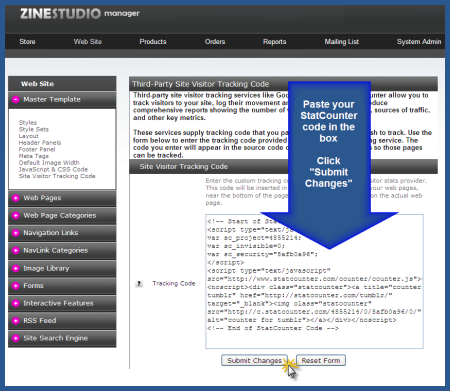Screen dimensions: 450x391
Task: Click the Image Library panel label
Action: pos(46,268)
